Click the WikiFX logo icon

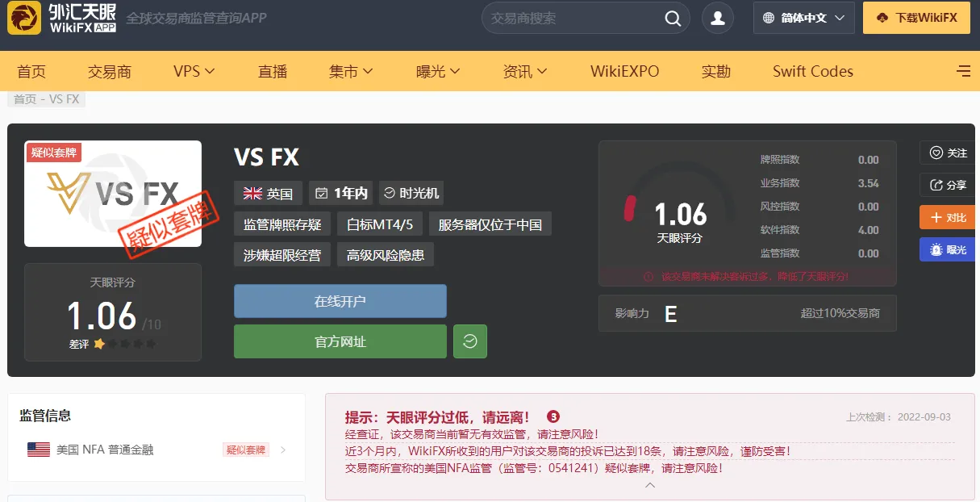click(24, 18)
